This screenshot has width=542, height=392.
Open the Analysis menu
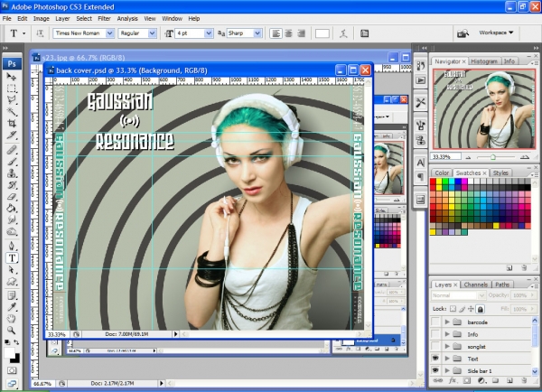click(x=127, y=19)
